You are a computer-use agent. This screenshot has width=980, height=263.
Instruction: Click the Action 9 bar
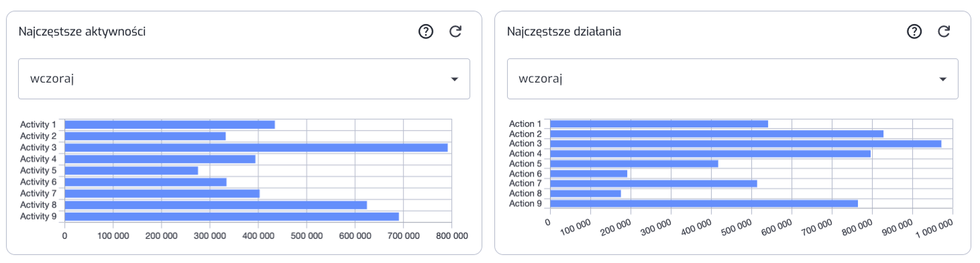click(704, 203)
